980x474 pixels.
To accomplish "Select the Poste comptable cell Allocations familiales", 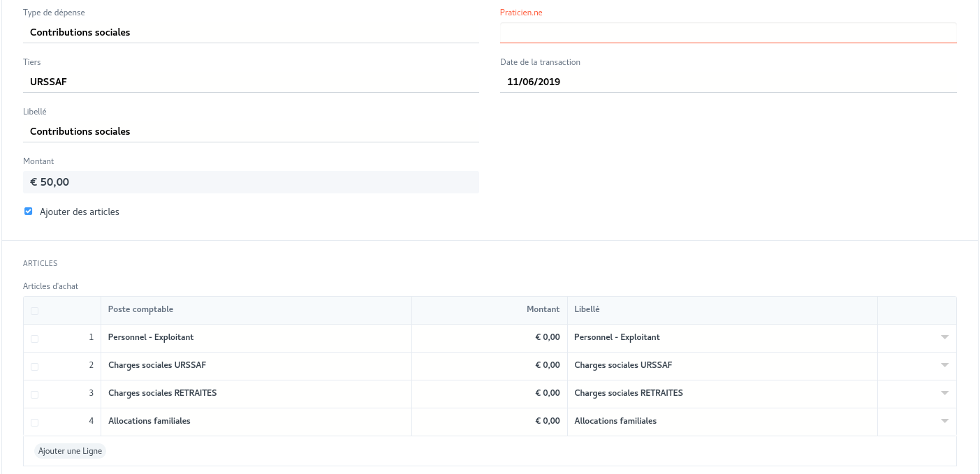I will 256,421.
